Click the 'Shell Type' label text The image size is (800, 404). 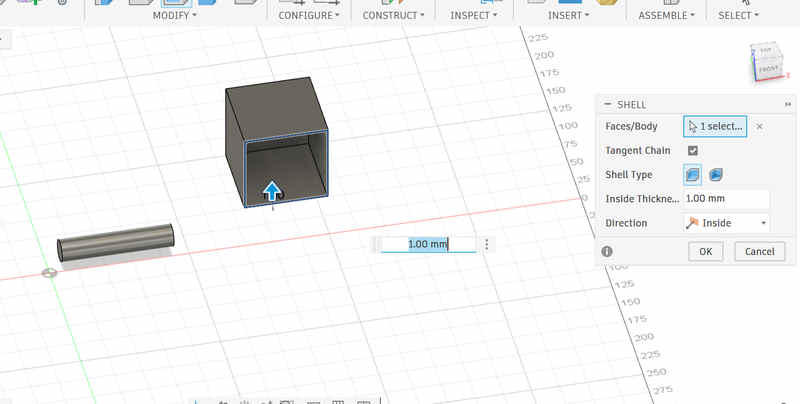pyautogui.click(x=629, y=175)
